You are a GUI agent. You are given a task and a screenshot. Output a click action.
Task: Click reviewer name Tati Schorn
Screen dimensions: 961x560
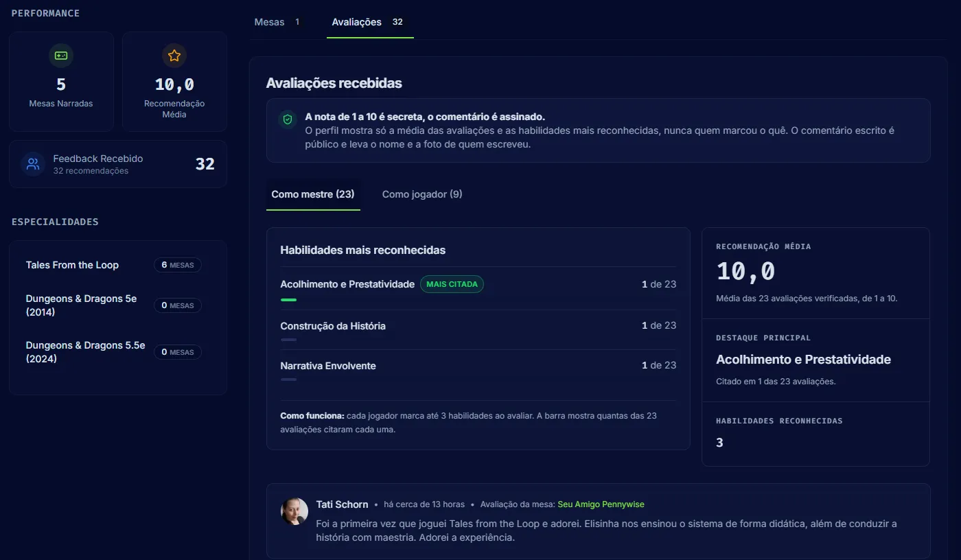coord(342,504)
